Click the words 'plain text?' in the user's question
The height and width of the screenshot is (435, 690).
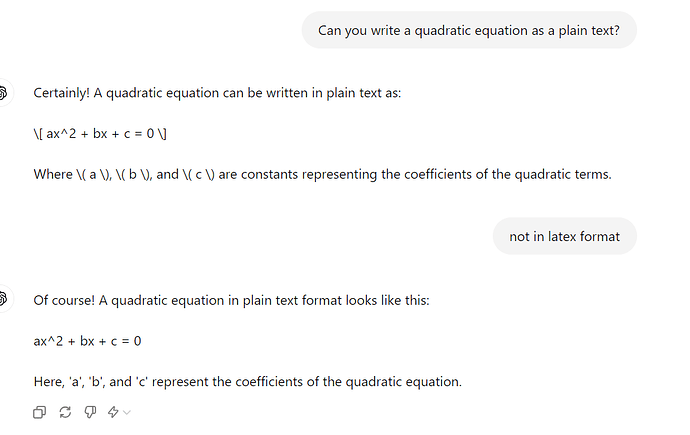583,30
